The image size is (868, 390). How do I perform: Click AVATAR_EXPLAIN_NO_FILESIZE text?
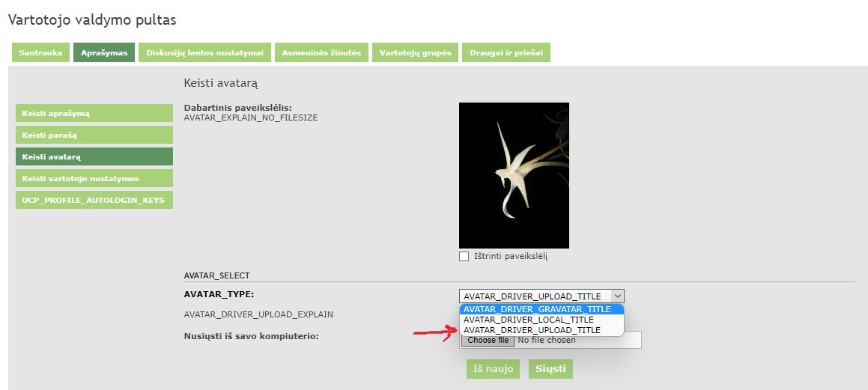tap(251, 118)
